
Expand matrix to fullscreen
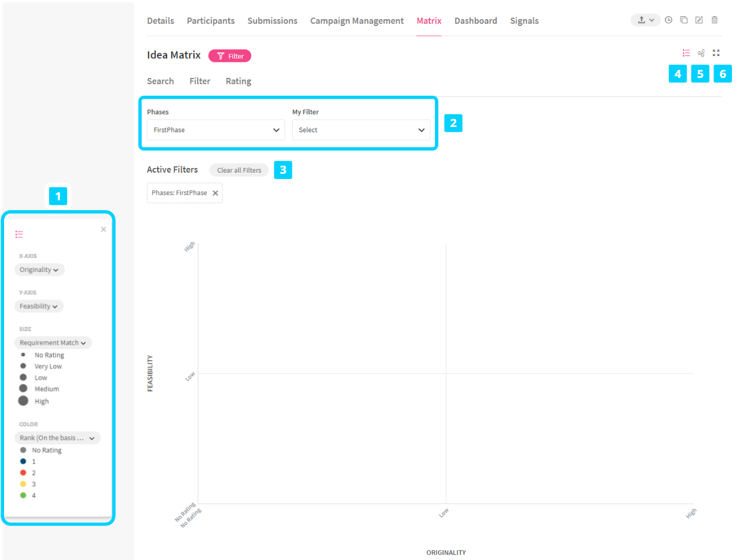click(x=716, y=53)
